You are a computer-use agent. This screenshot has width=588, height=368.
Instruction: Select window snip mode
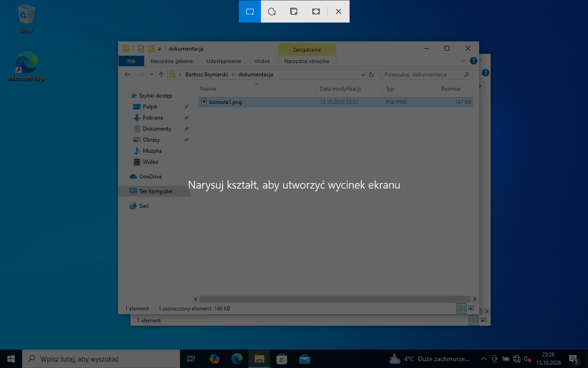click(294, 11)
